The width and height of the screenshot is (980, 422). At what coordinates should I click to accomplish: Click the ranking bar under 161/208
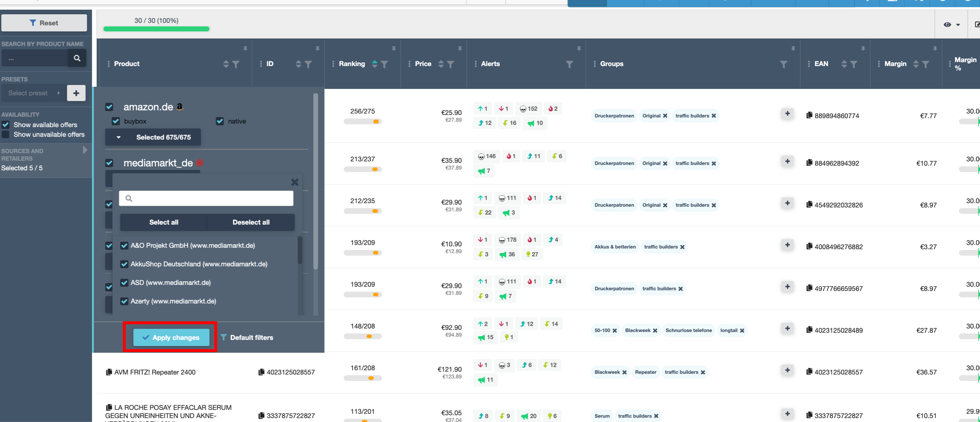[362, 378]
